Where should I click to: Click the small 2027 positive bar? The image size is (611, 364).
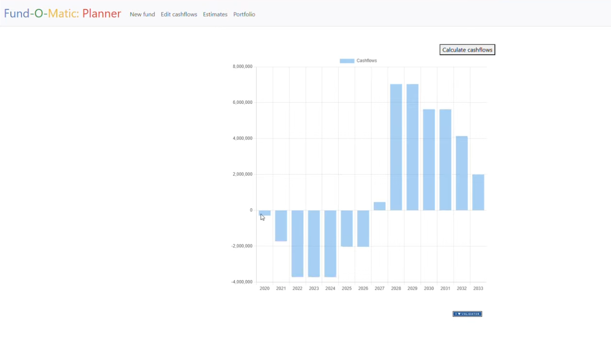tap(379, 206)
